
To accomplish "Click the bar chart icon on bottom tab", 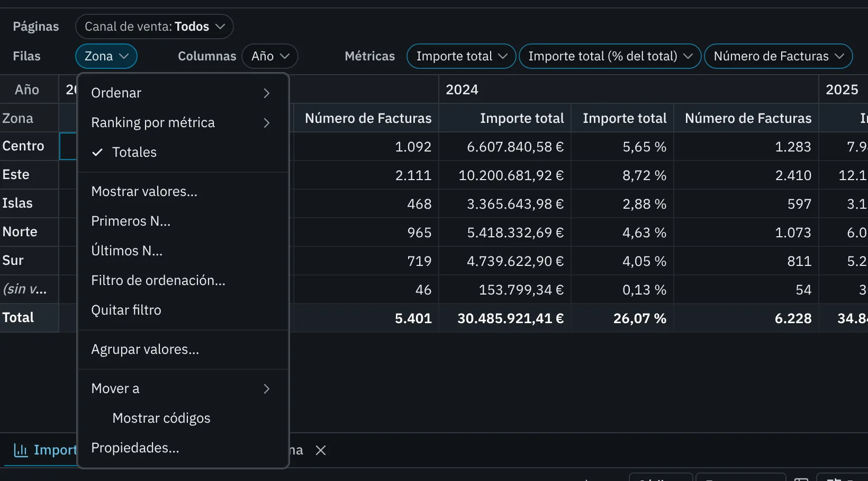I will click(x=21, y=450).
